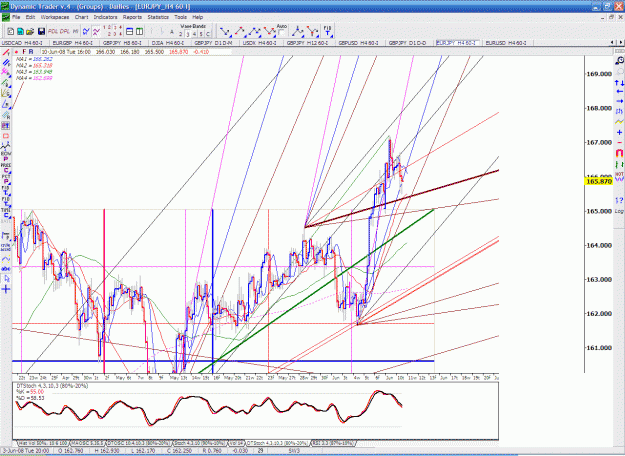Click the F button beside the chart data bar
Viewport: 625px width, 456px height.
(x=24, y=52)
